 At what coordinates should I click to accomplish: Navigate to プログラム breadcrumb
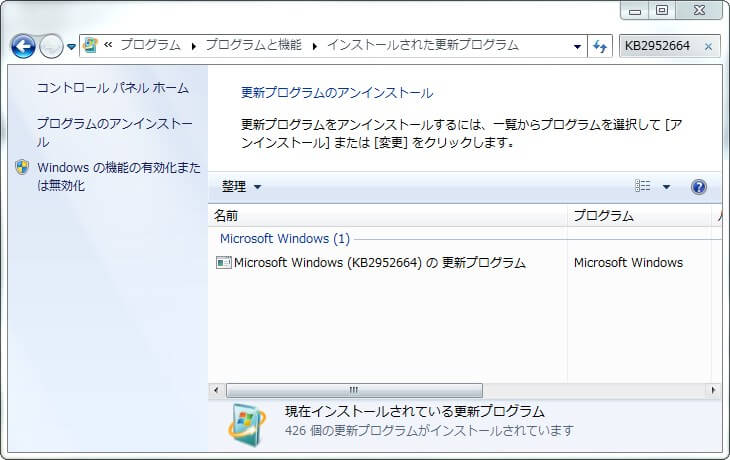click(x=150, y=45)
